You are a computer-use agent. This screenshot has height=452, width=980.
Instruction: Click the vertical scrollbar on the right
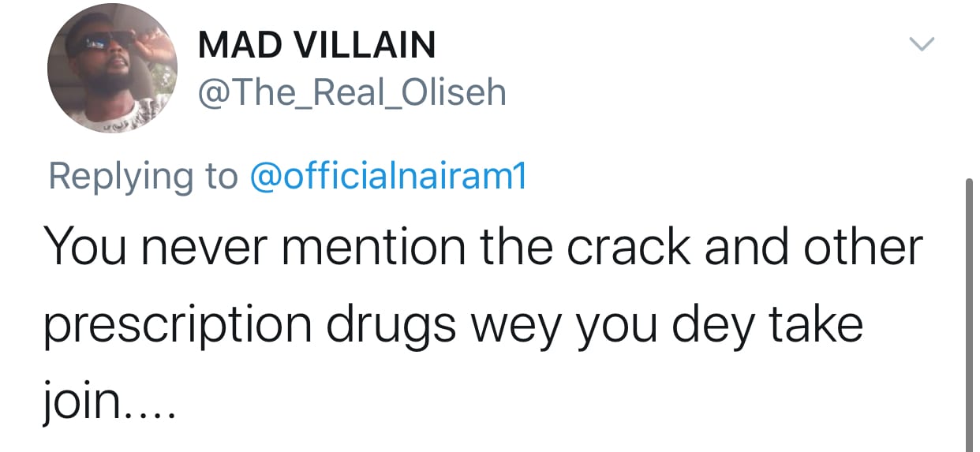tap(971, 316)
